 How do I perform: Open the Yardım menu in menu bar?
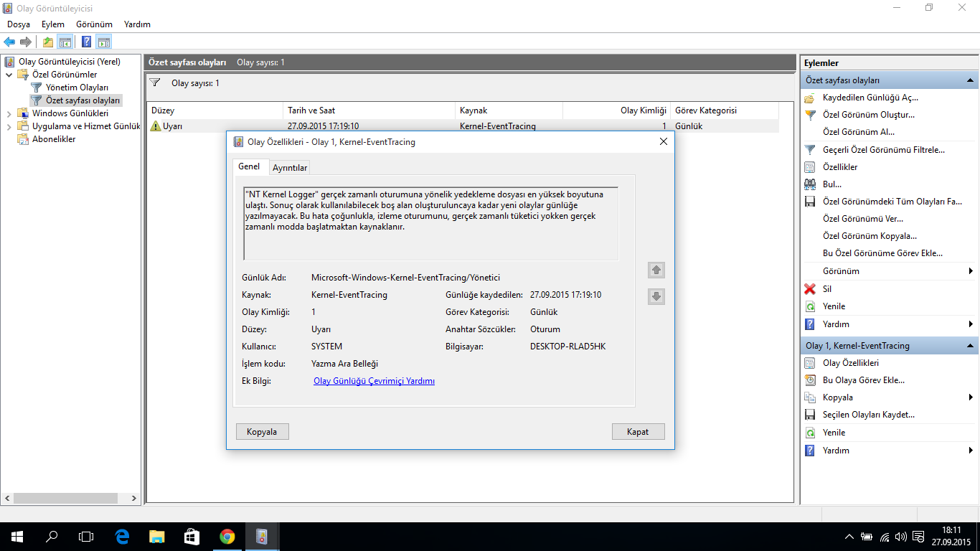click(137, 24)
